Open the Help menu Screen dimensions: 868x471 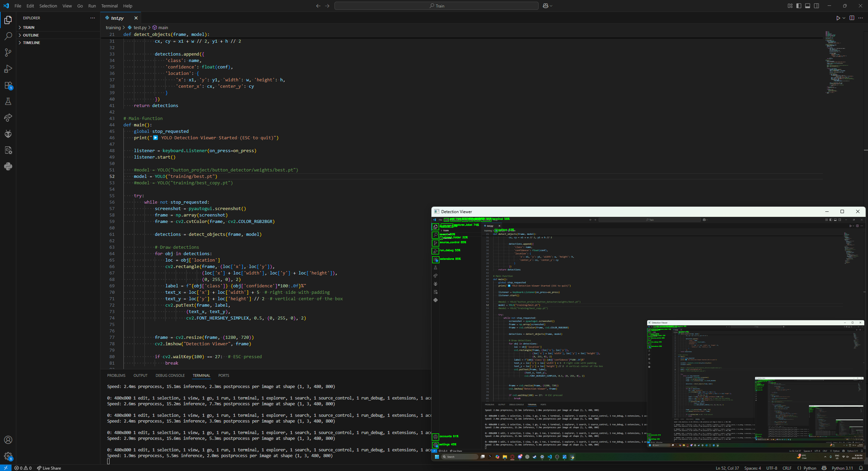128,6
